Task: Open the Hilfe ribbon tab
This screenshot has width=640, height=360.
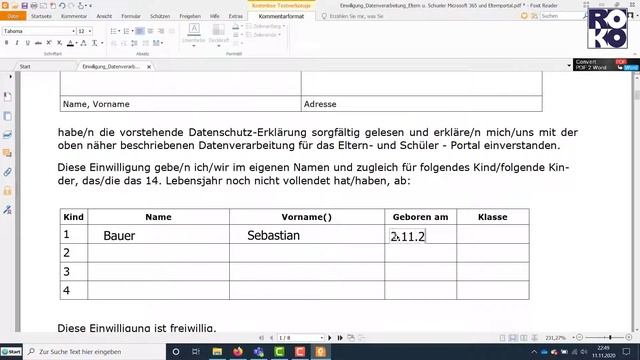Action: (215, 16)
